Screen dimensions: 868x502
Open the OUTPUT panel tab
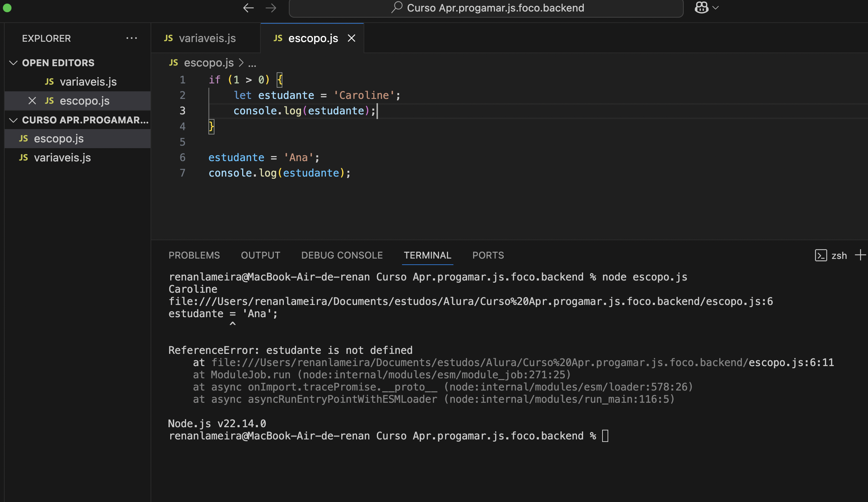pyautogui.click(x=260, y=255)
